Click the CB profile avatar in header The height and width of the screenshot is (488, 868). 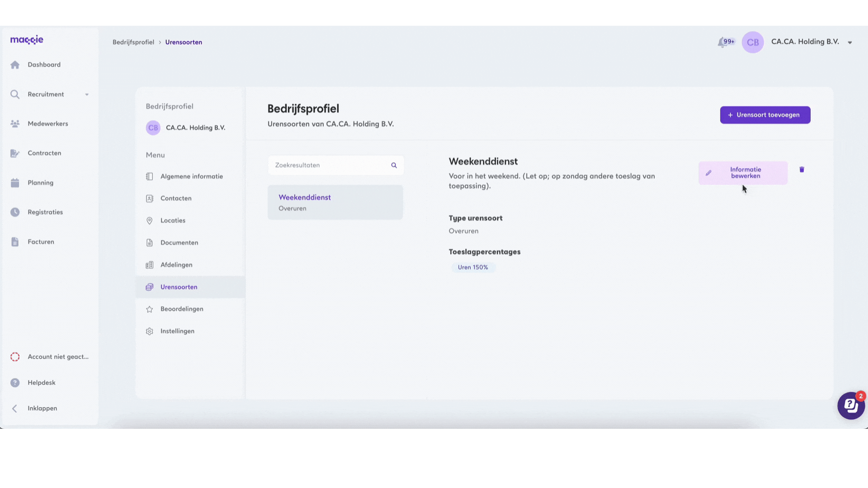point(753,42)
